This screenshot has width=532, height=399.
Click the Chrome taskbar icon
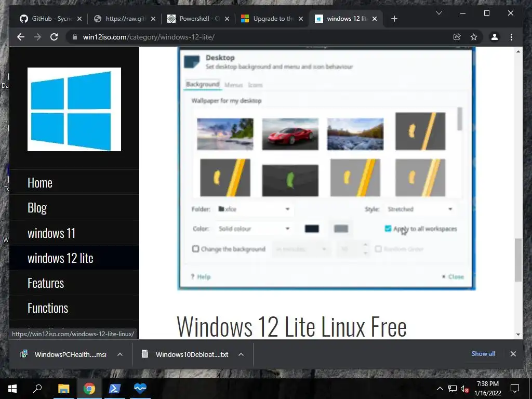pos(89,389)
